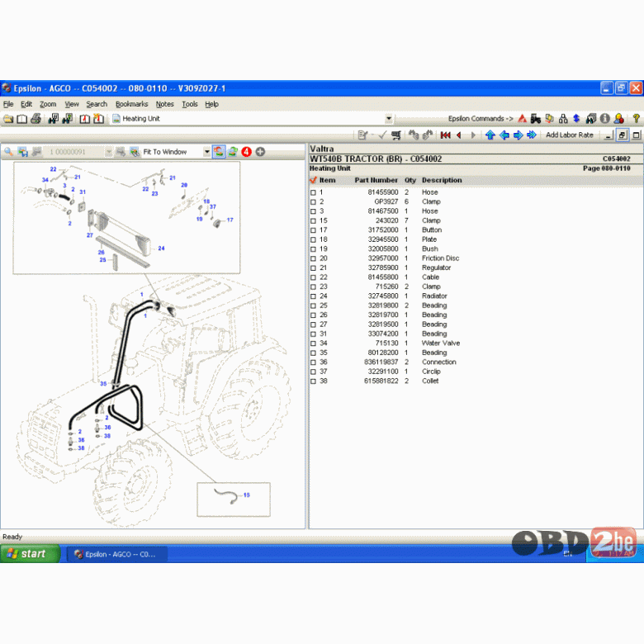Image resolution: width=644 pixels, height=644 pixels.
Task: Check the box for item 34 Water Valve
Action: (x=314, y=343)
